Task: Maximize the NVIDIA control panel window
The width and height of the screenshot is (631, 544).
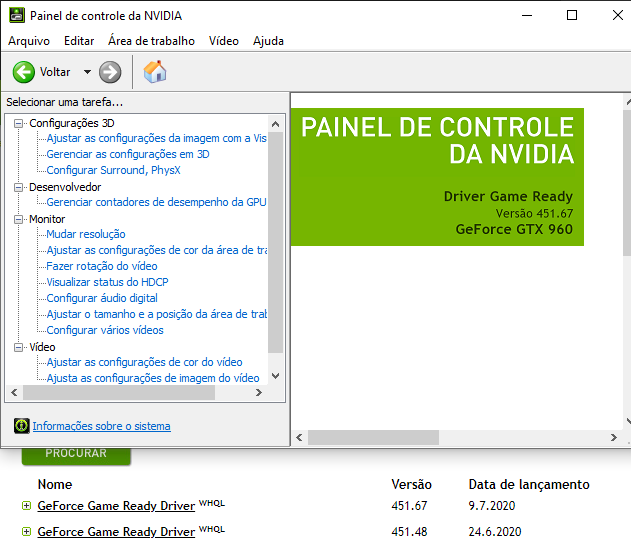Action: click(x=572, y=15)
